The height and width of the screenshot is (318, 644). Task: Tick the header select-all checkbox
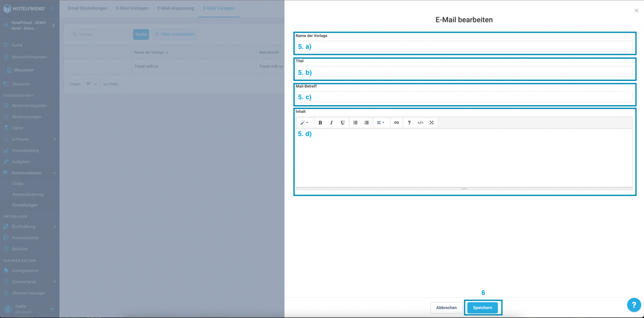click(x=72, y=52)
